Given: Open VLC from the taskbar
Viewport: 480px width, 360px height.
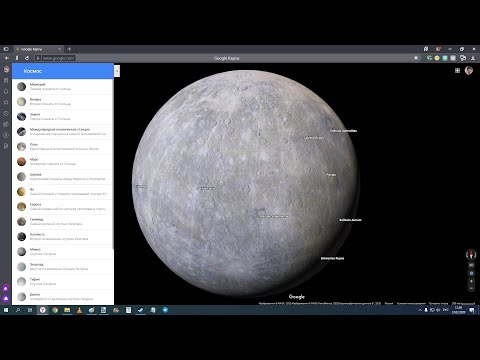Looking at the screenshot, I should [79, 310].
